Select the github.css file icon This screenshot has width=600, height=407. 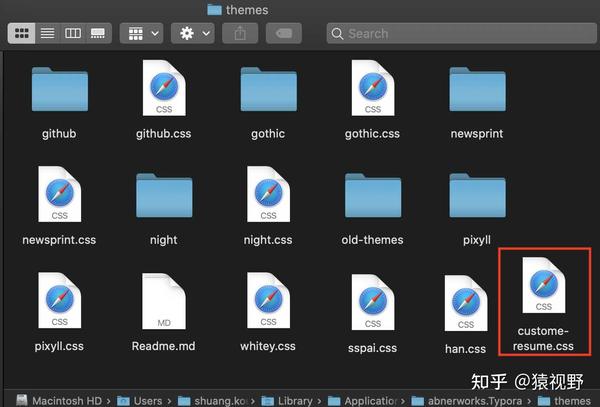pyautogui.click(x=164, y=88)
